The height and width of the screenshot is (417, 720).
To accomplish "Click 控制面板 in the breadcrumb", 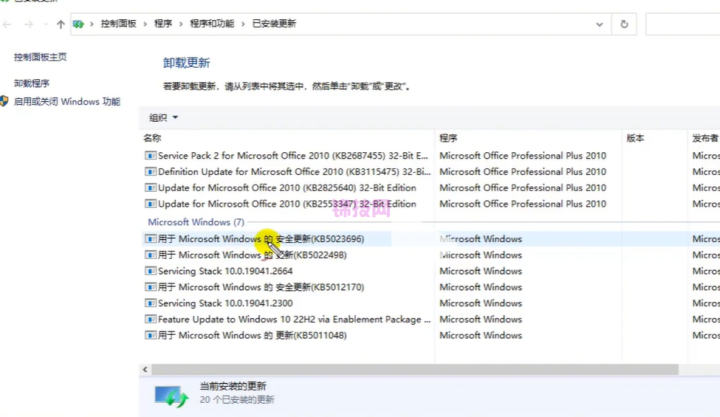I will coord(118,23).
